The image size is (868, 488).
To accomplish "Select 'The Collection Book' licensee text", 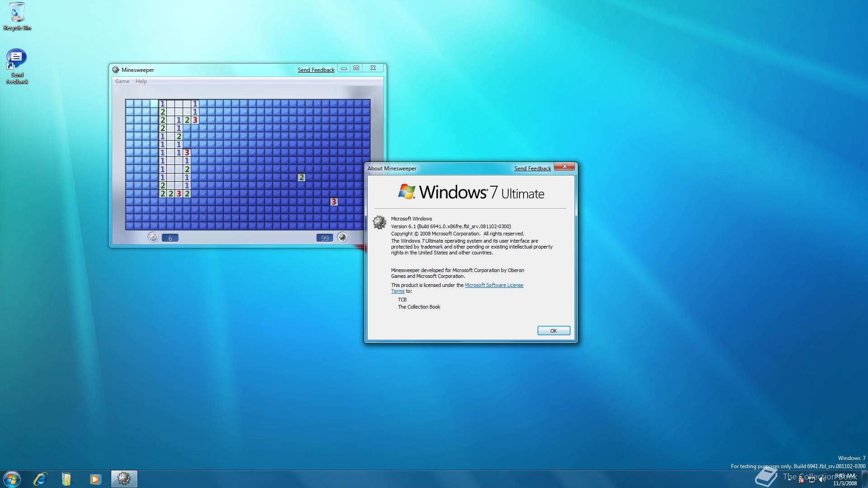I will pyautogui.click(x=419, y=307).
